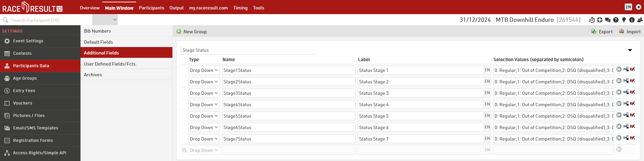
Task: Click the stopwatch icon in the header
Action: tap(592, 20)
